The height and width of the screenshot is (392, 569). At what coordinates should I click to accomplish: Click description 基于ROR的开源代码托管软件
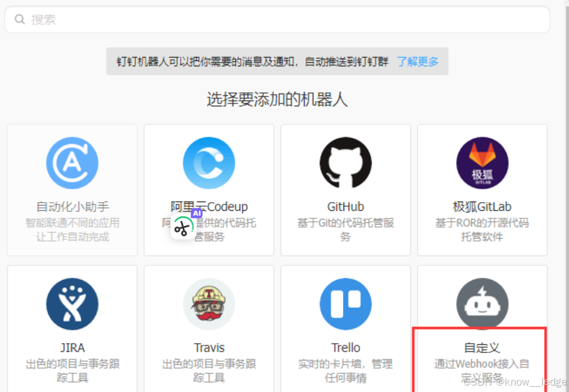tap(482, 230)
